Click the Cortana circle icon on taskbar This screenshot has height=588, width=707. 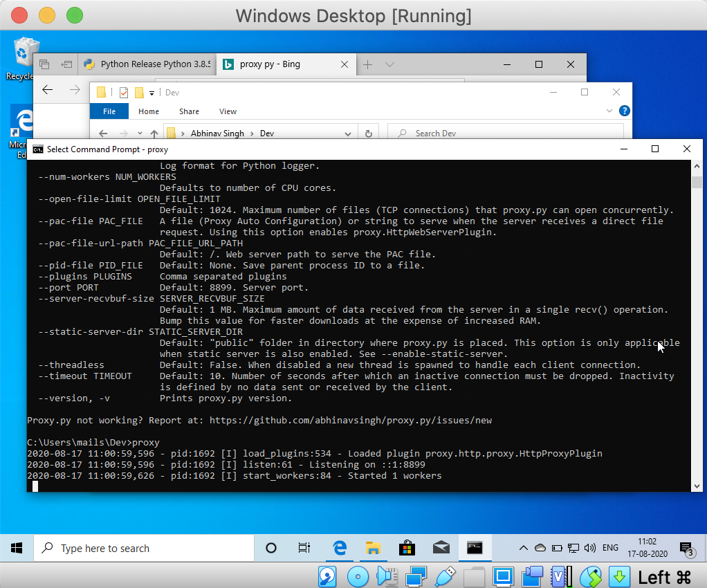[270, 547]
